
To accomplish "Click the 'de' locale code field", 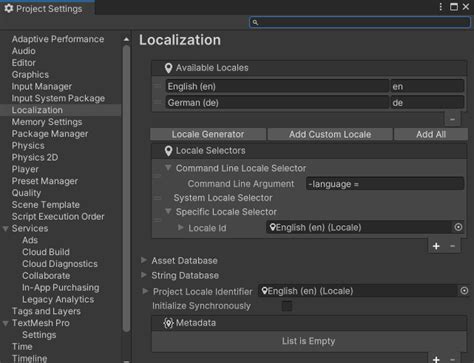I will click(427, 102).
